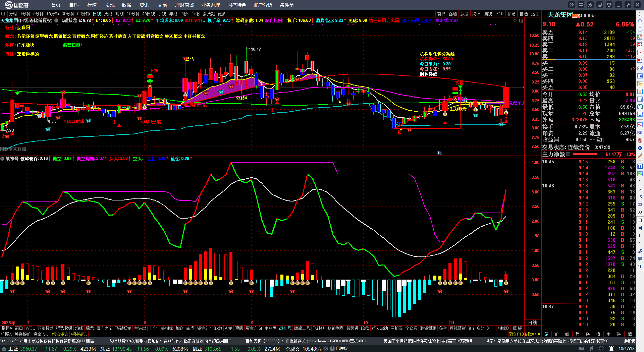Expand the 飞碟妖龙 indicator header arrow
The image size is (644, 352).
56,20
